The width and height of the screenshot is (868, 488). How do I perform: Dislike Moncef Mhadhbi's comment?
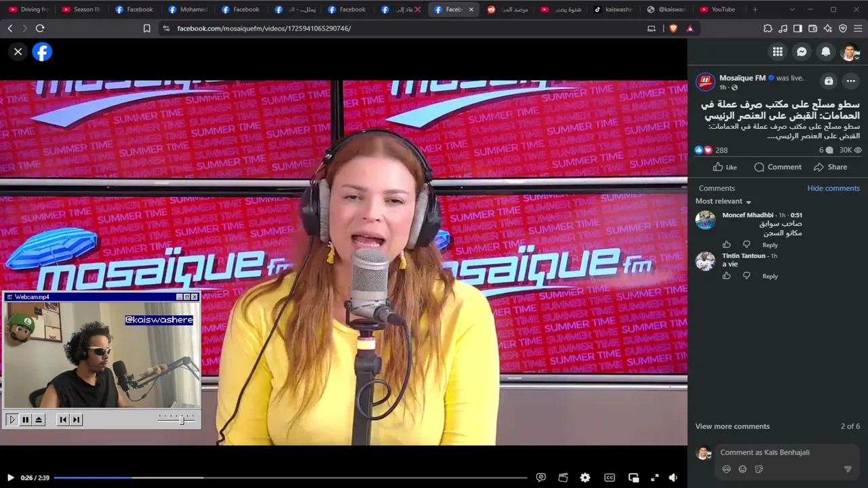pos(747,245)
